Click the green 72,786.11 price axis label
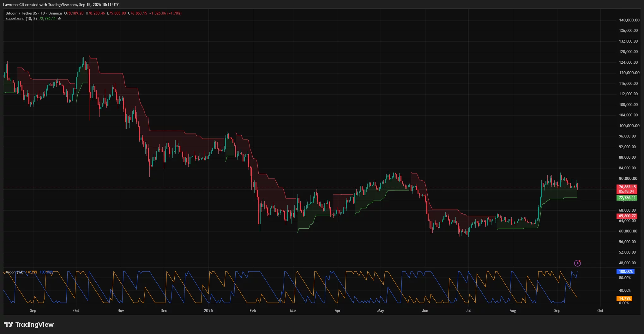 (x=627, y=198)
